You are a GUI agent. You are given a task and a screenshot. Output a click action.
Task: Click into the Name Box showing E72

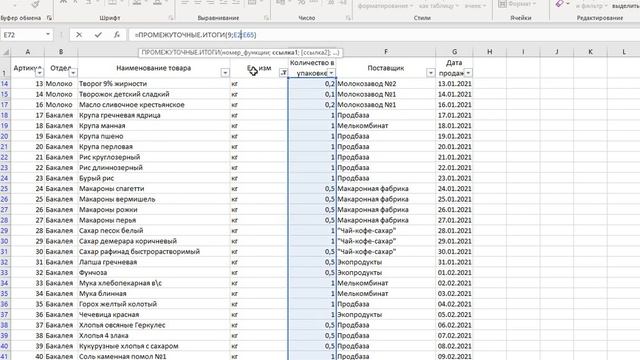(22, 35)
